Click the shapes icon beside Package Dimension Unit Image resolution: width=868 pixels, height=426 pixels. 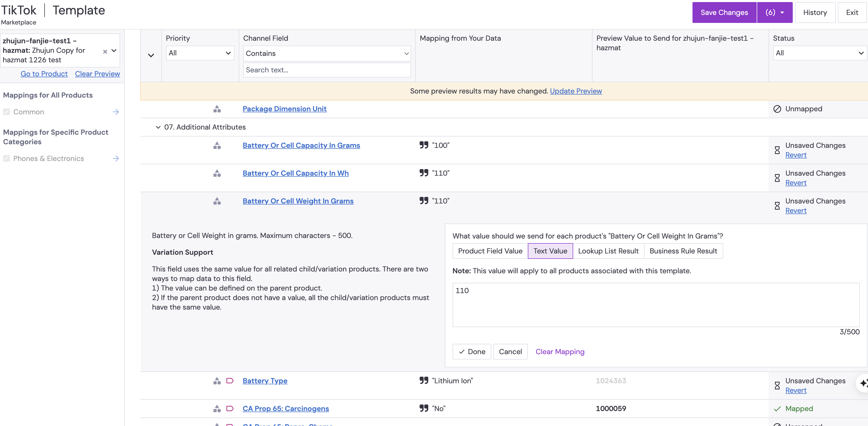click(x=217, y=109)
